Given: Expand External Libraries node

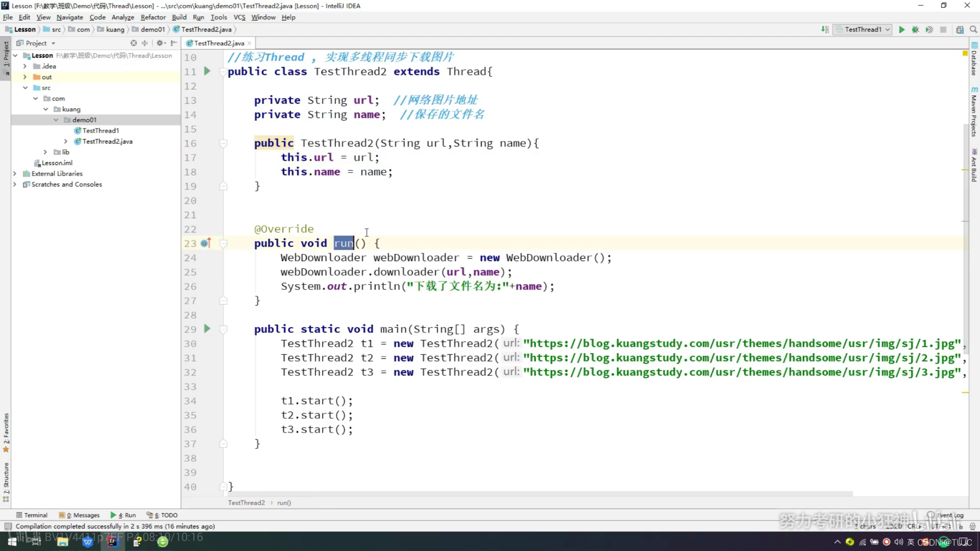Looking at the screenshot, I should pyautogui.click(x=15, y=174).
